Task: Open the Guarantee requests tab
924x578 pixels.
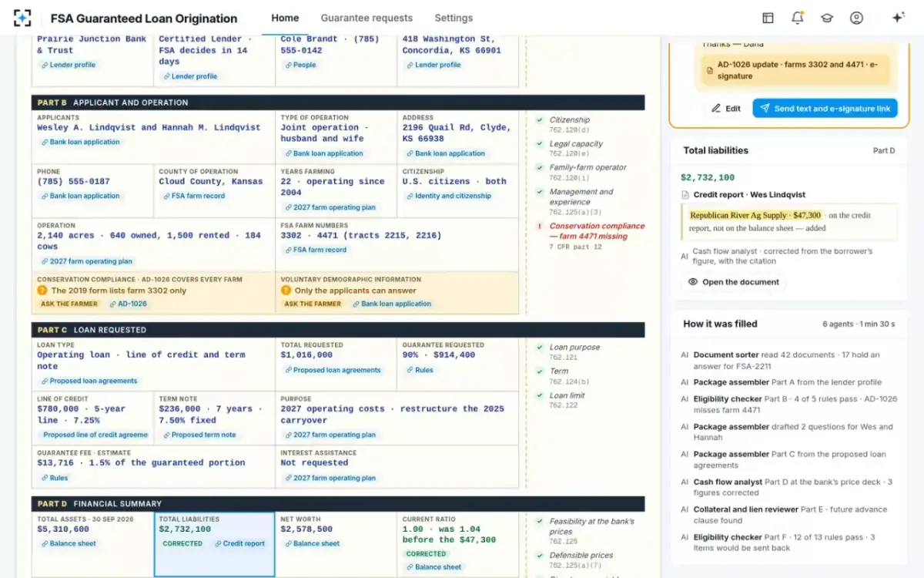Action: (367, 18)
